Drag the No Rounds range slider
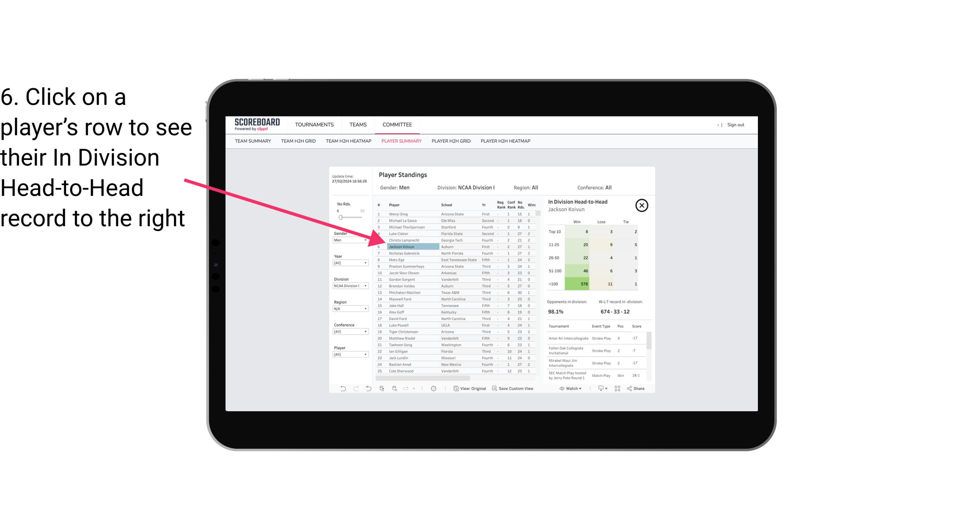 tap(340, 218)
